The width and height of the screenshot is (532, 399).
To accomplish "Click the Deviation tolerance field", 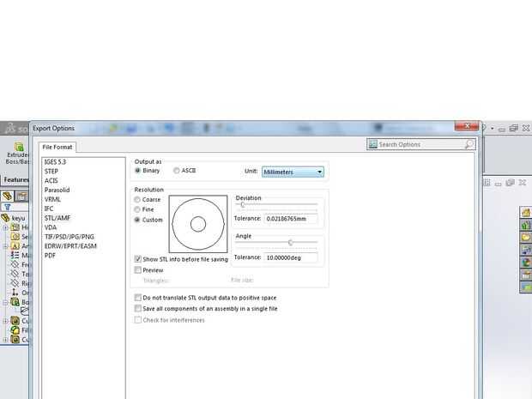I will click(291, 219).
